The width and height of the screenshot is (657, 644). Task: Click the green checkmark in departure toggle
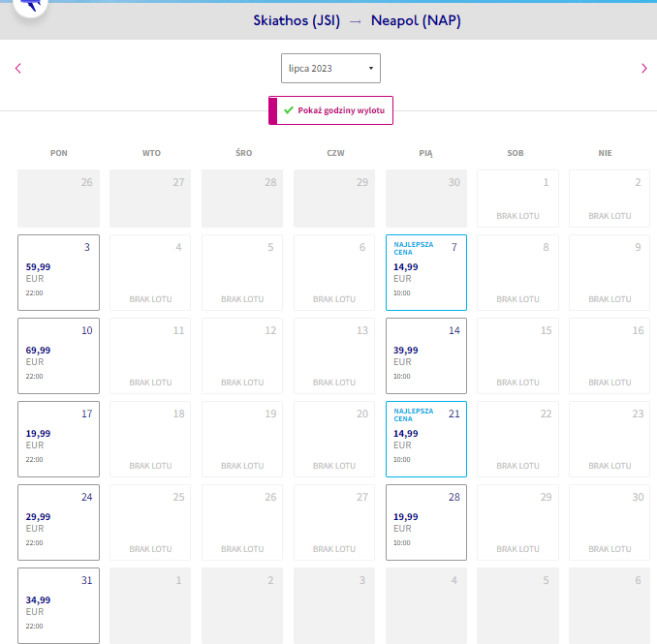coord(288,110)
